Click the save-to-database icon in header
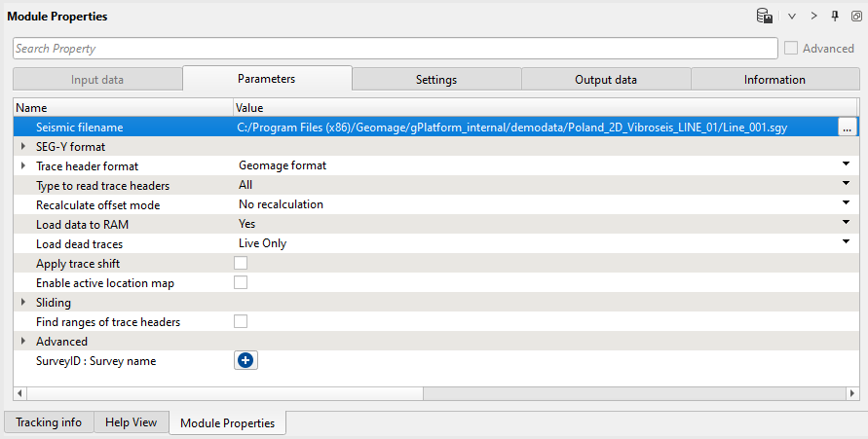This screenshot has height=439, width=868. tap(766, 17)
